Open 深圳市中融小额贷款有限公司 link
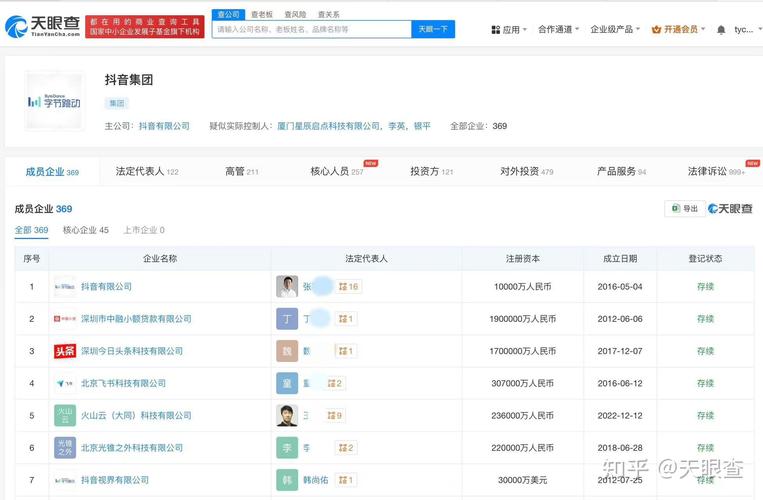This screenshot has height=500, width=763. (x=136, y=319)
